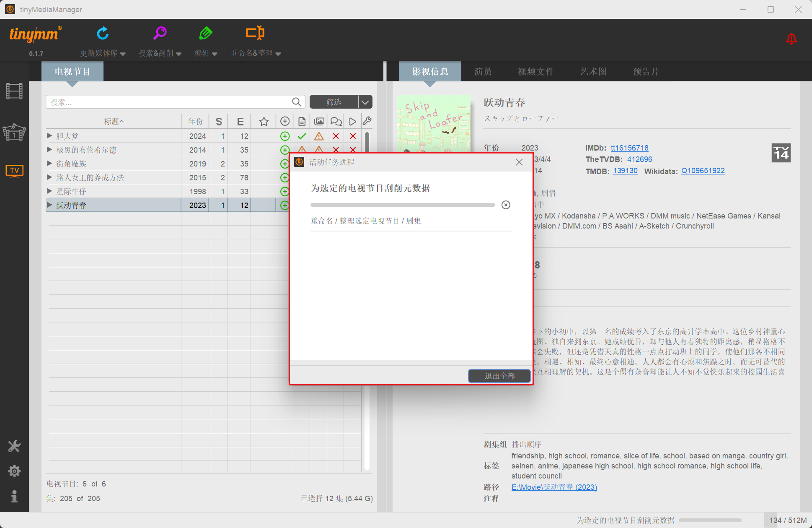
Task: Open TMDB link 139130
Action: pyautogui.click(x=625, y=171)
